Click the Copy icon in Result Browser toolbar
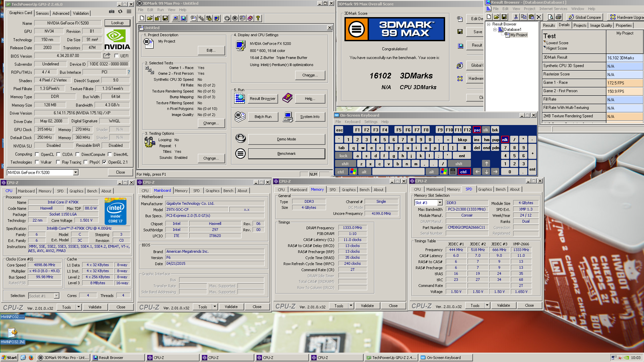Screen dimensions: 644x362 [523, 17]
